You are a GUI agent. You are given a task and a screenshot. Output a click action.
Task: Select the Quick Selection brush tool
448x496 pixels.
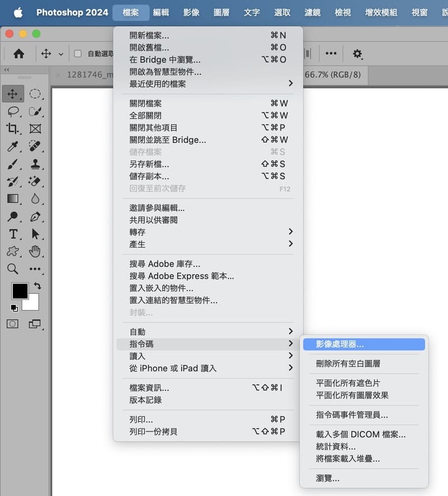(x=35, y=112)
